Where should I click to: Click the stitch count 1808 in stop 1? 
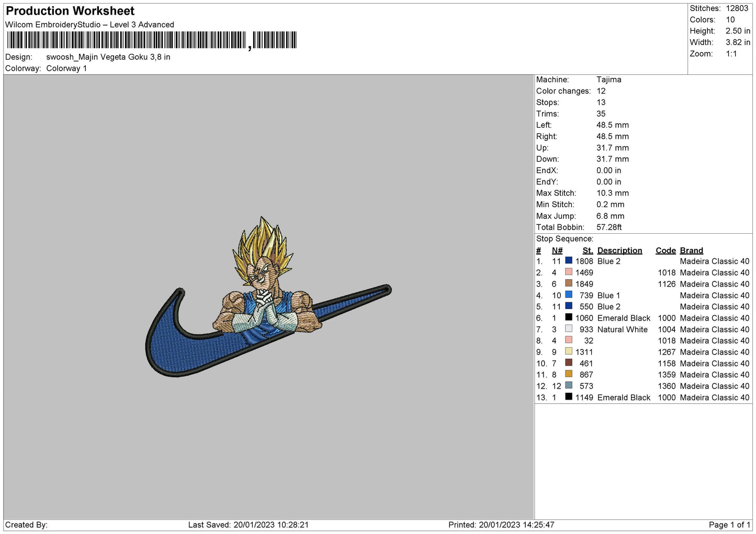pos(584,262)
